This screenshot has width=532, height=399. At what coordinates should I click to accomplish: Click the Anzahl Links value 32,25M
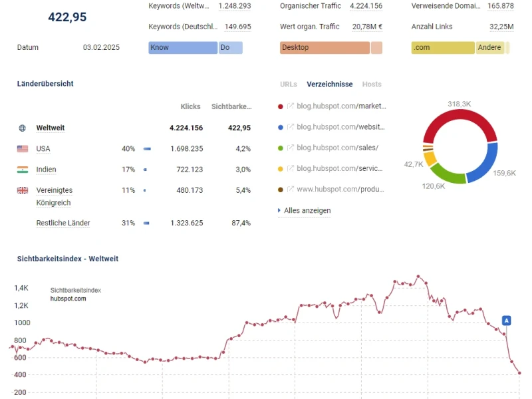coord(501,27)
